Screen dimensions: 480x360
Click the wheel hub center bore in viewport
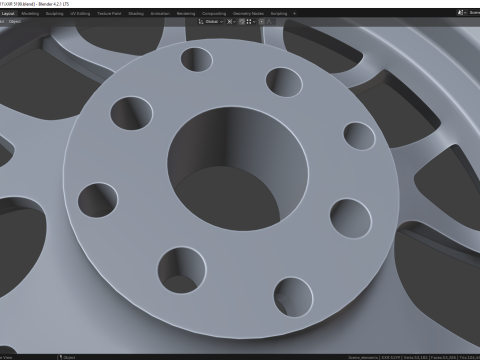(x=238, y=169)
